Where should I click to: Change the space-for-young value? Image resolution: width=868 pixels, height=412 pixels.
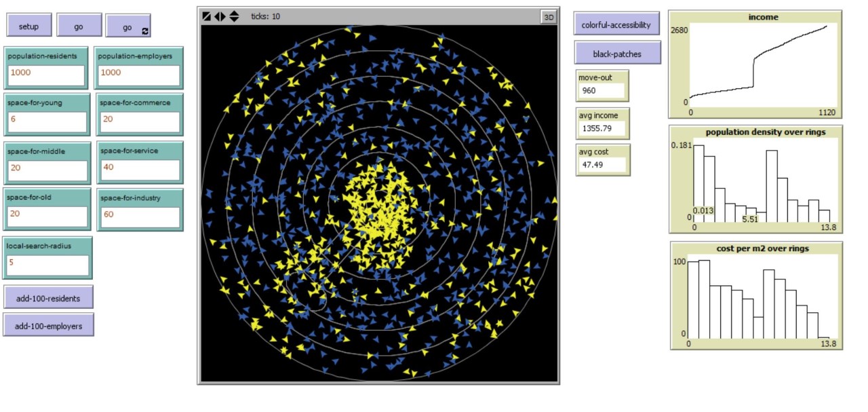(47, 121)
